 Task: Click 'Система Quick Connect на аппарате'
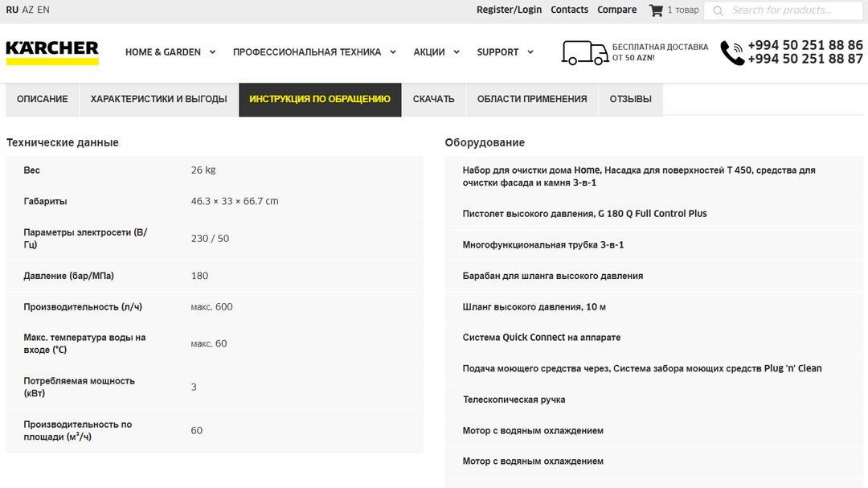[x=542, y=338]
